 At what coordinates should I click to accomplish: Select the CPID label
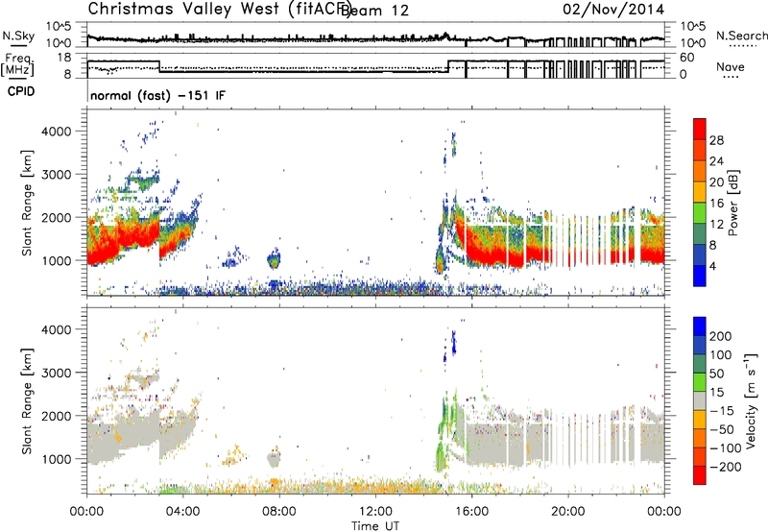pos(21,91)
